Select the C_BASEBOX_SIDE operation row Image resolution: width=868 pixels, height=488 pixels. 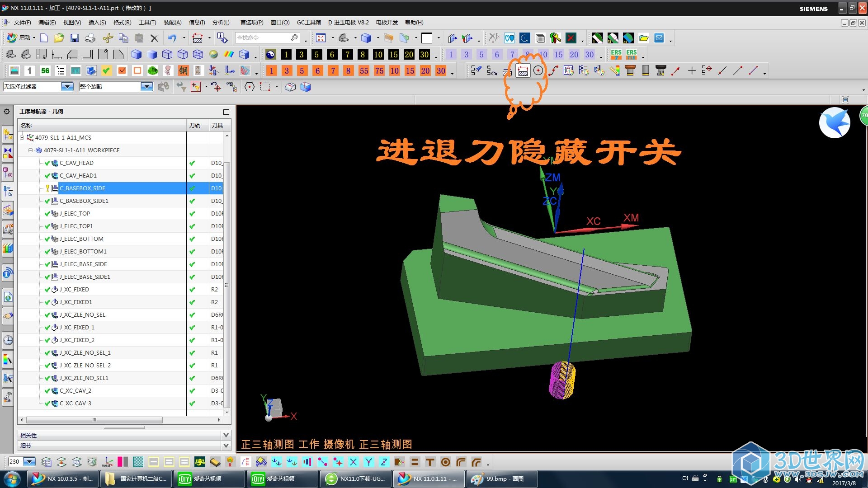tap(120, 188)
